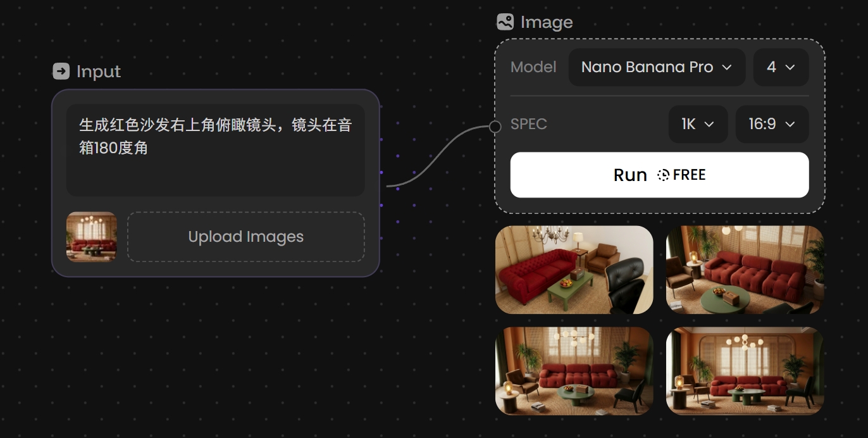This screenshot has width=868, height=438.
Task: Open the top-right generated sofa image
Action: click(x=745, y=270)
